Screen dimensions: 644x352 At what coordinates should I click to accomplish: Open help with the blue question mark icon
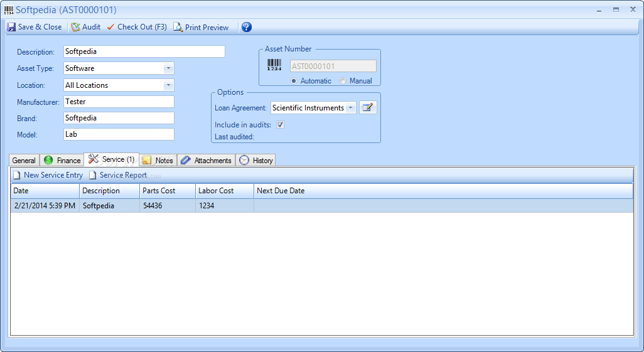(x=247, y=27)
